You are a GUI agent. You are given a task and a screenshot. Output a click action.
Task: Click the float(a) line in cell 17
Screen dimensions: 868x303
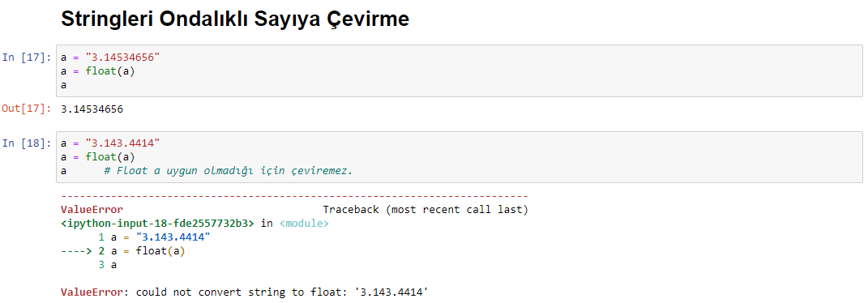97,71
